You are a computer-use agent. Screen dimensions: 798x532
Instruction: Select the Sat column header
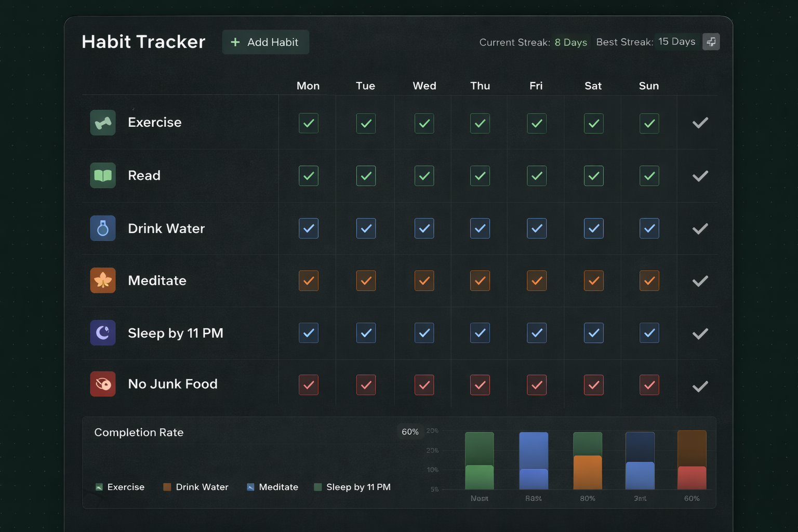click(593, 86)
